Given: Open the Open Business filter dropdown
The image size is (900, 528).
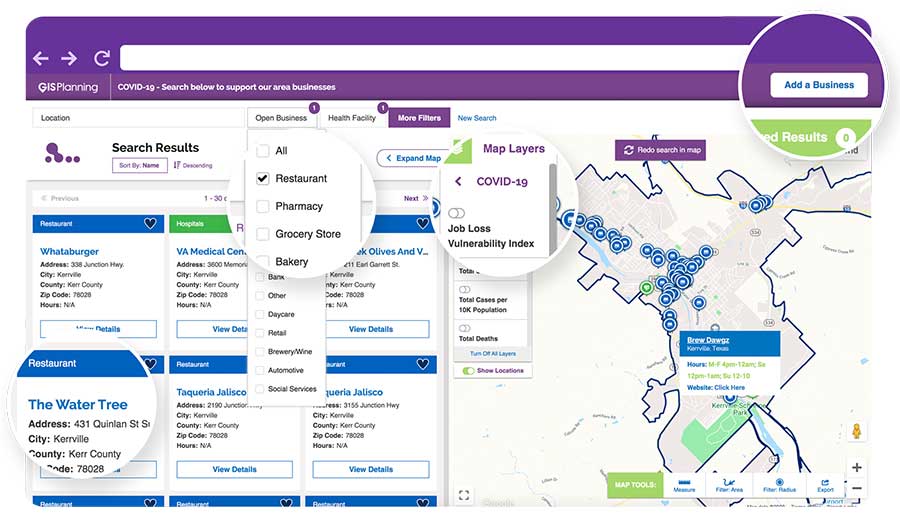Looking at the screenshot, I should tap(281, 118).
